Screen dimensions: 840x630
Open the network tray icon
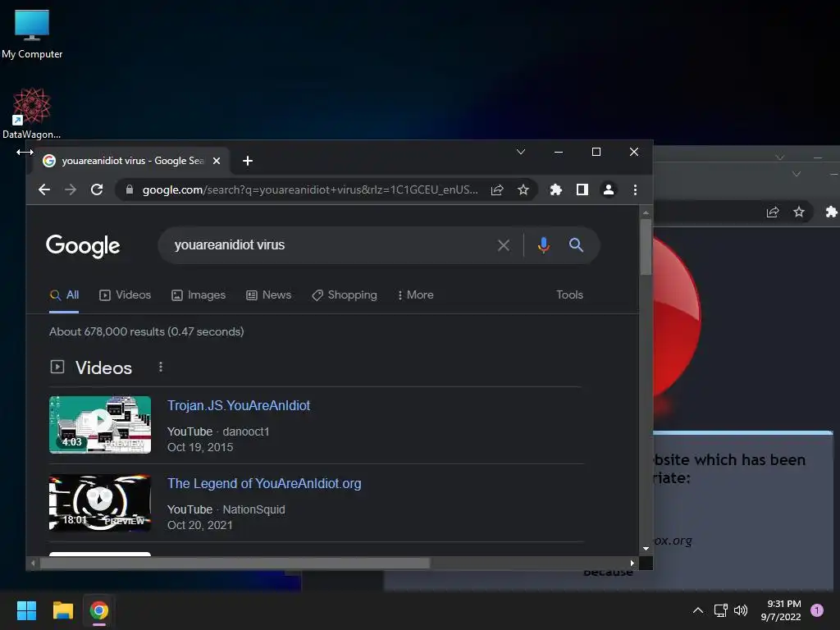[x=720, y=610]
